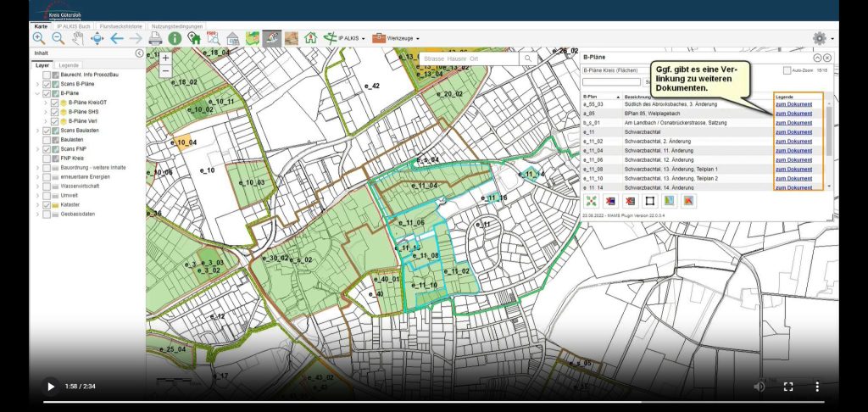Click the green house toolbar icon
Image resolution: width=868 pixels, height=412 pixels.
310,38
